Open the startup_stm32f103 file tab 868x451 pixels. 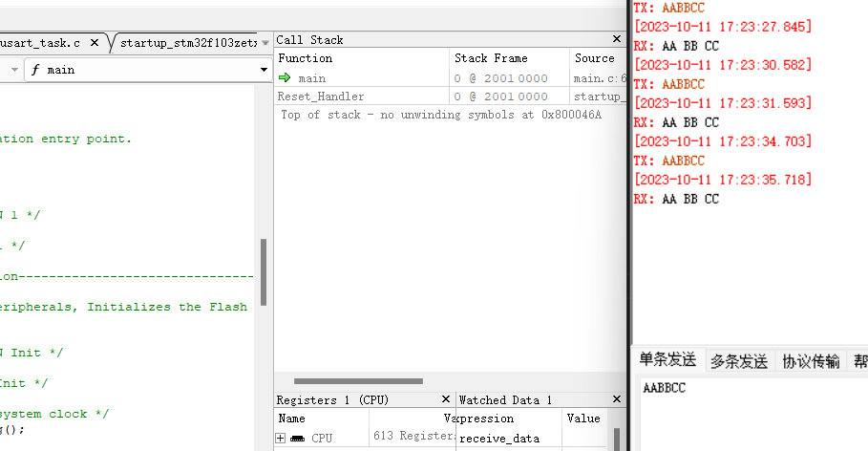[x=188, y=43]
